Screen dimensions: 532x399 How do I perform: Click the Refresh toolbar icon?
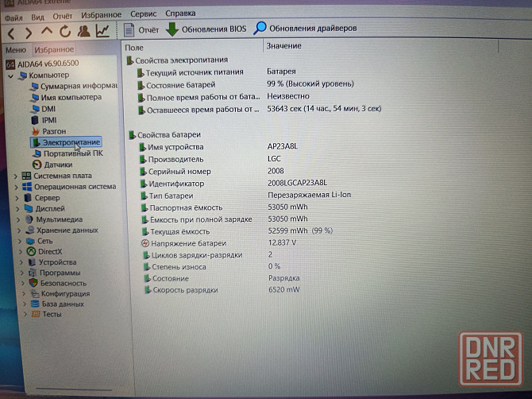click(65, 32)
